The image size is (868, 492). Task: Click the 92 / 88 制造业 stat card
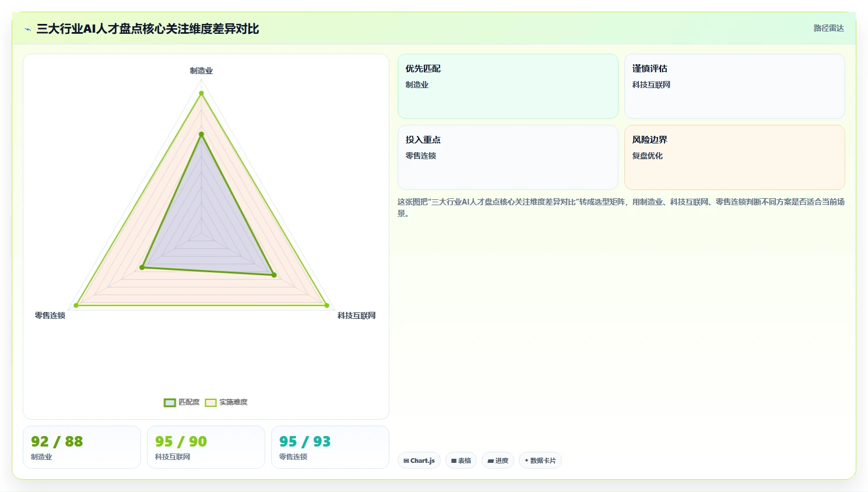coord(82,447)
